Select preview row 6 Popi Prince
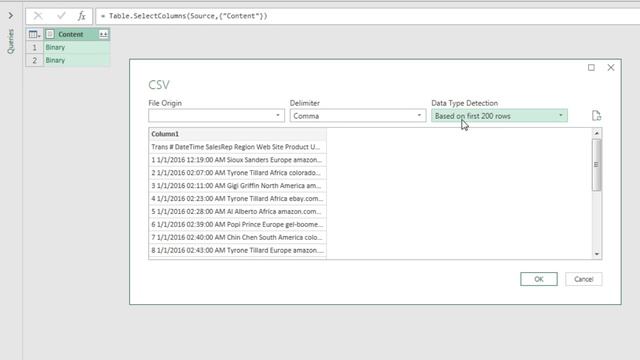This screenshot has width=640, height=360. [x=237, y=224]
